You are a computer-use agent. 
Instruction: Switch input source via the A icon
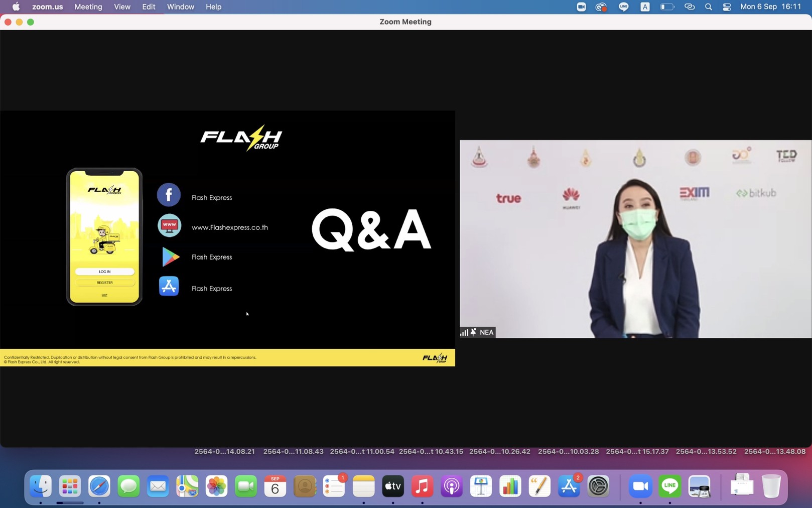pos(645,7)
